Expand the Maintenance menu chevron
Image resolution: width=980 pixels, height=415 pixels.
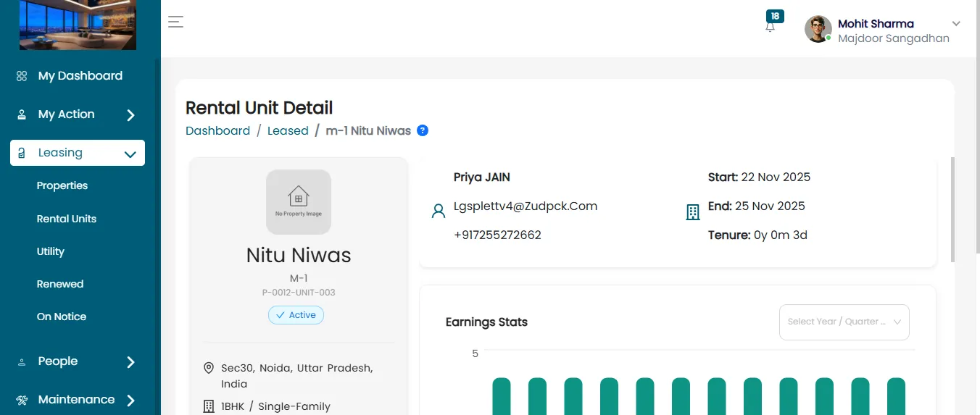[130, 401]
